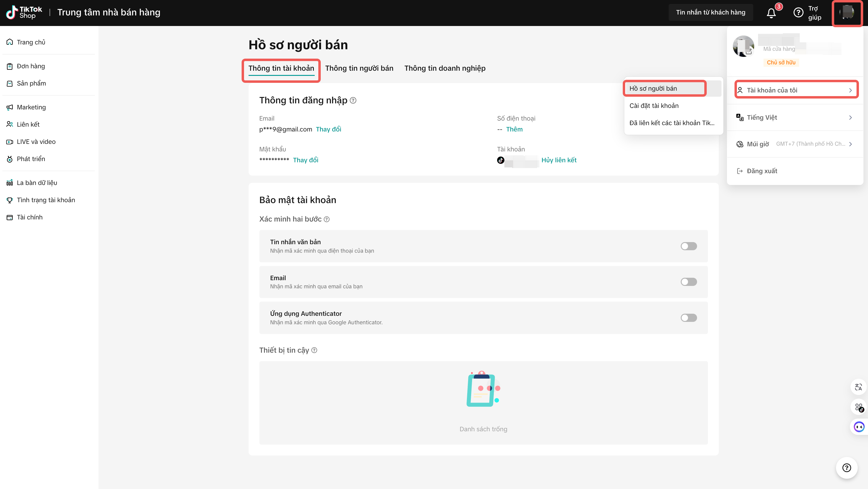Click the round help button at bottom right
This screenshot has height=489, width=868.
tap(847, 468)
